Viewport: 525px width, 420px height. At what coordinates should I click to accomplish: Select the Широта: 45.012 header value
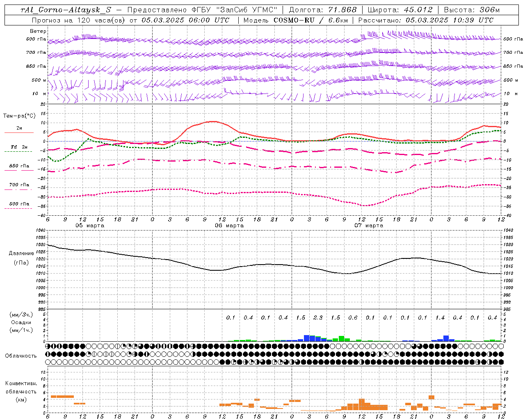pos(400,10)
